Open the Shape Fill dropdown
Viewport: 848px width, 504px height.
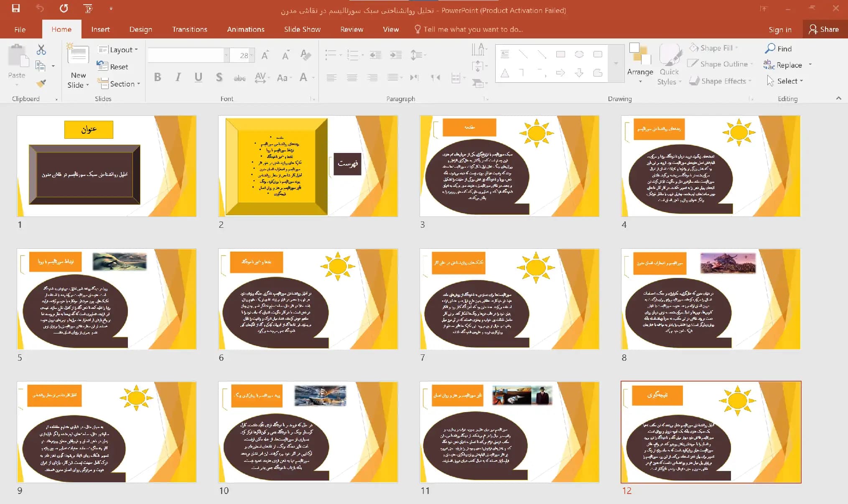(x=713, y=48)
